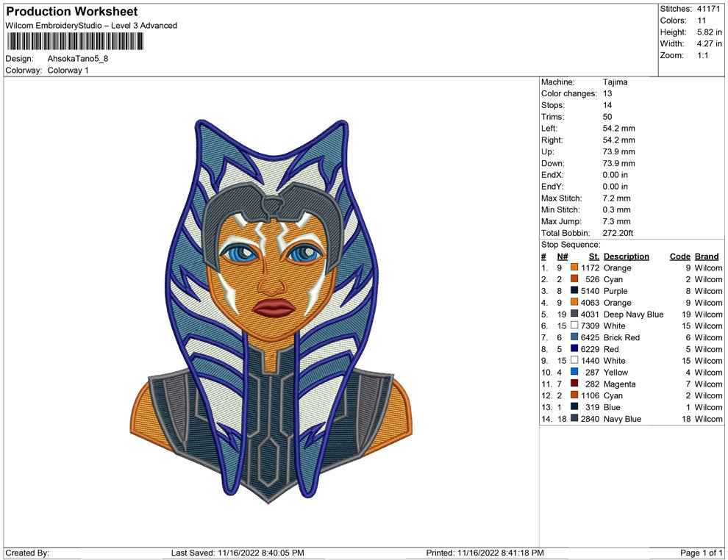Click the white swatch in the 1440 row
Image resolution: width=728 pixels, height=560 pixels.
pos(574,360)
